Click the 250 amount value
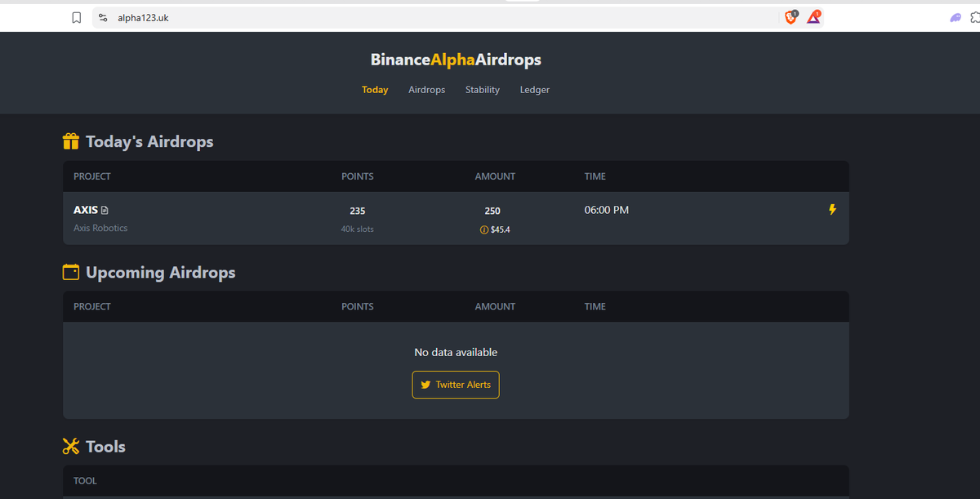 [492, 211]
